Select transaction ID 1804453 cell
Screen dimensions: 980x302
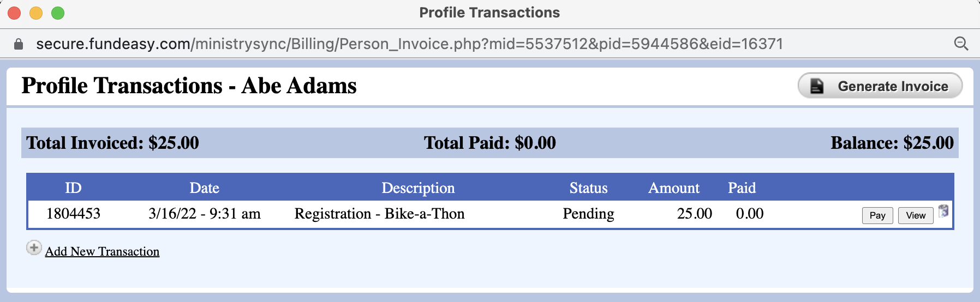[73, 214]
